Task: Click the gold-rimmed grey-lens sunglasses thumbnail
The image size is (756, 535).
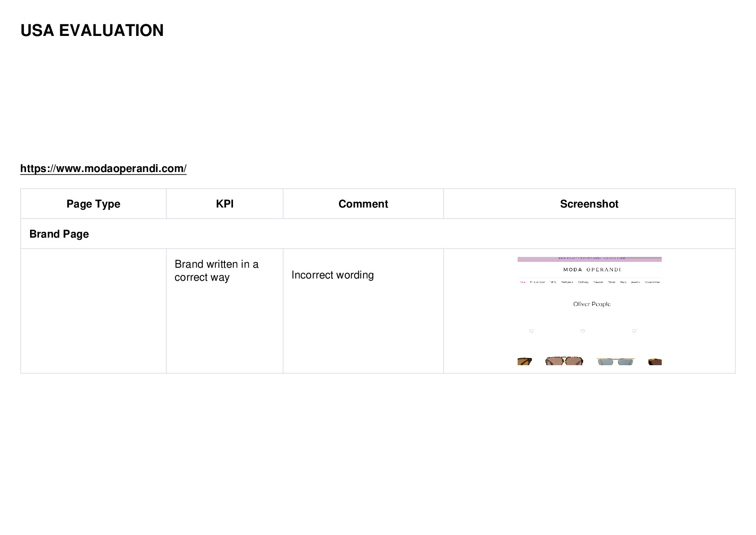Action: pos(615,361)
